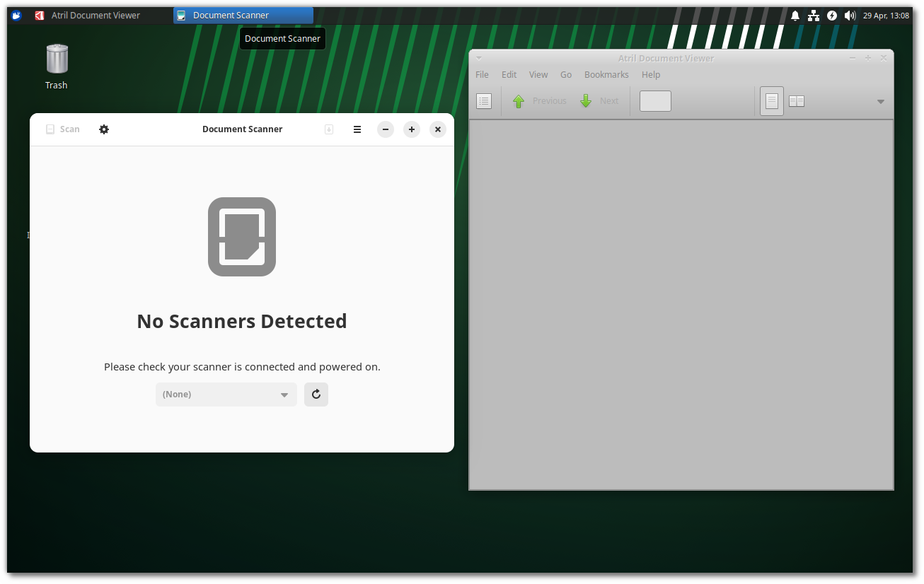Enable single page view in Atril
Image resolution: width=924 pixels, height=584 pixels.
pos(771,100)
